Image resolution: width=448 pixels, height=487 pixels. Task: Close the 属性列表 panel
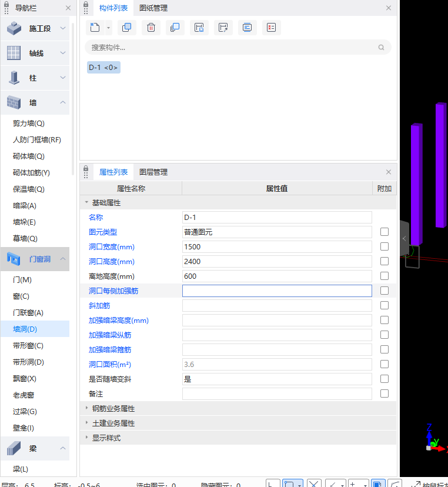tap(389, 172)
